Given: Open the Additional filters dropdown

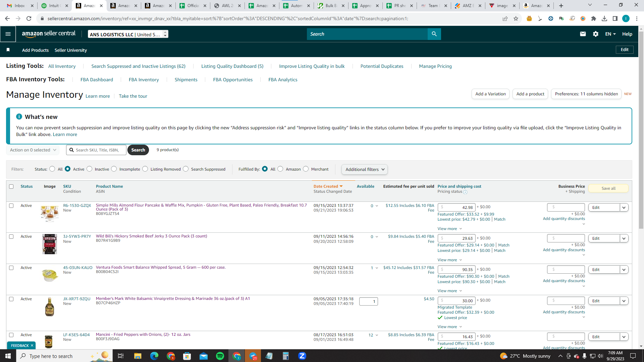Looking at the screenshot, I should 365,170.
